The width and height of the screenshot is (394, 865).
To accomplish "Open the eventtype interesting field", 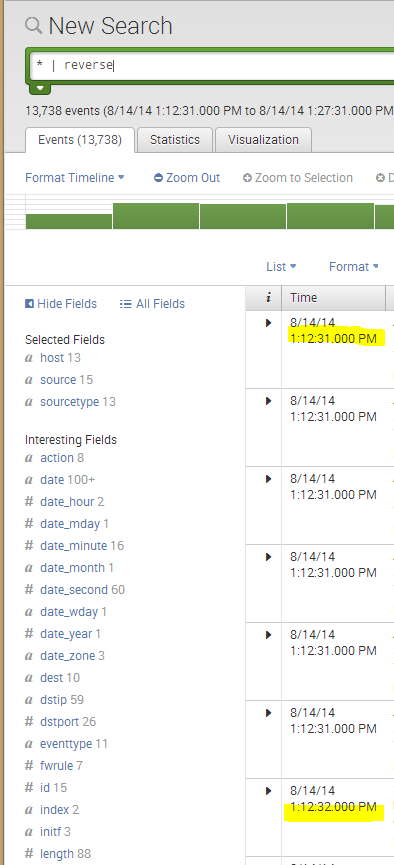I will 66,744.
